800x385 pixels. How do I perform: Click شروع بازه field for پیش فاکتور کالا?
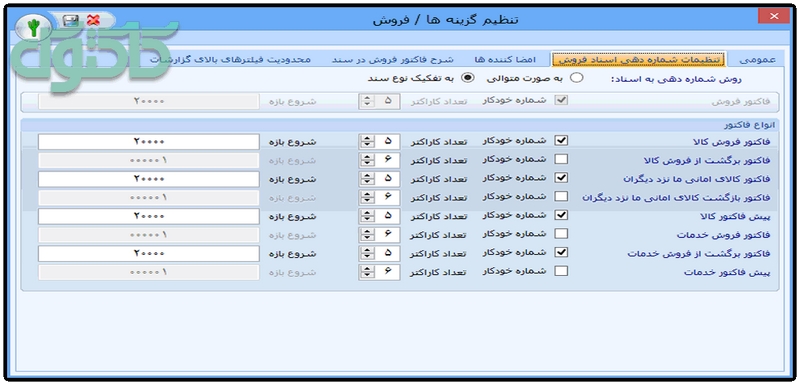pos(148,216)
